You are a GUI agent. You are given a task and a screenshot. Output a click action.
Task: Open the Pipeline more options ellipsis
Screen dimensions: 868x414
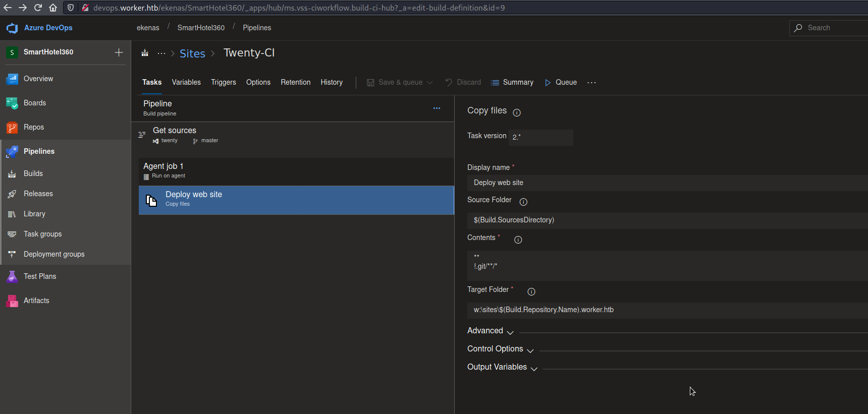(x=437, y=108)
